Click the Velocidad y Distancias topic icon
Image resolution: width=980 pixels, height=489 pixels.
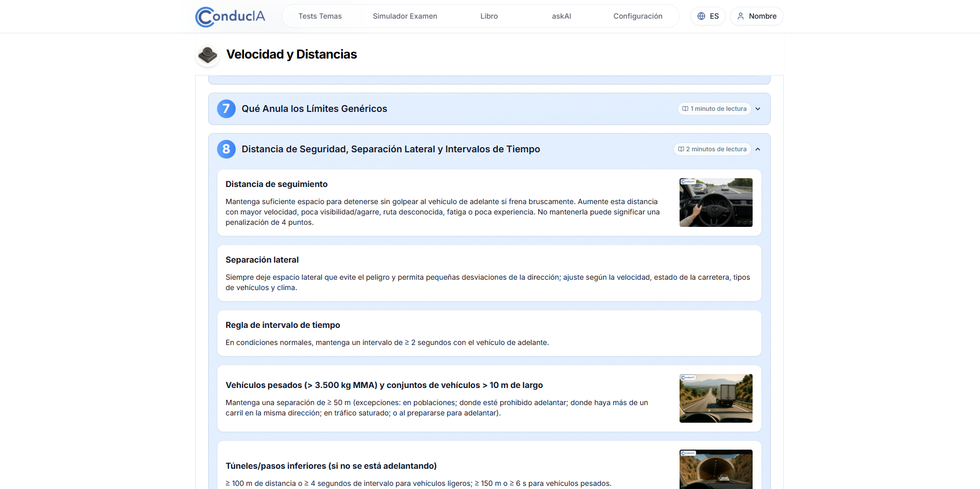point(208,54)
